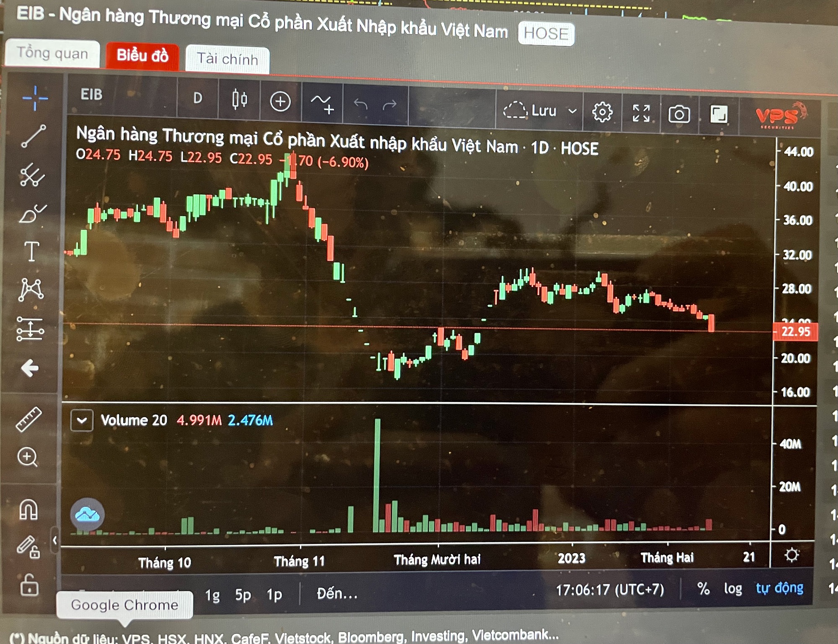Select the trend line drawing tool
838x644 pixels.
34,136
